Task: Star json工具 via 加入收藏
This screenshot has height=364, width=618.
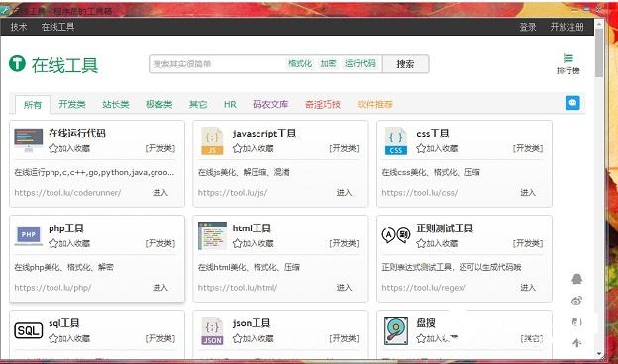Action: click(x=253, y=338)
